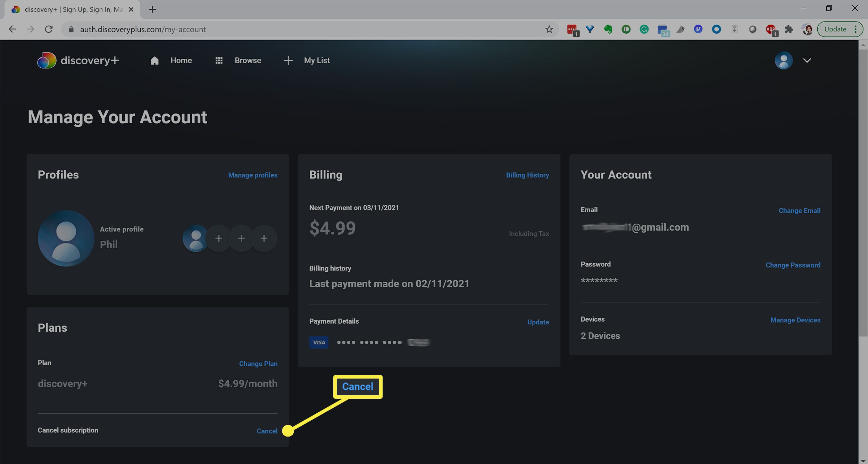The height and width of the screenshot is (464, 868).
Task: Select the Browse grid icon
Action: (219, 61)
